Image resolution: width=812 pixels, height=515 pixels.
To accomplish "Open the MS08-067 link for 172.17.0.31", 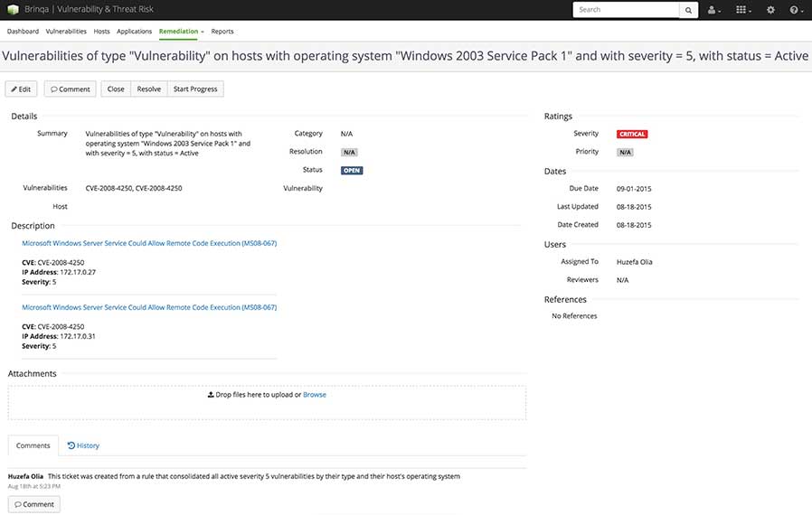I will pos(149,307).
